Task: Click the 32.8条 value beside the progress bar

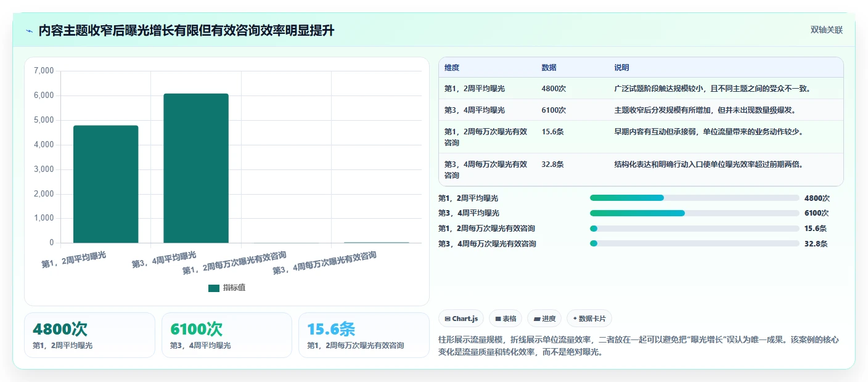Action: pyautogui.click(x=816, y=244)
